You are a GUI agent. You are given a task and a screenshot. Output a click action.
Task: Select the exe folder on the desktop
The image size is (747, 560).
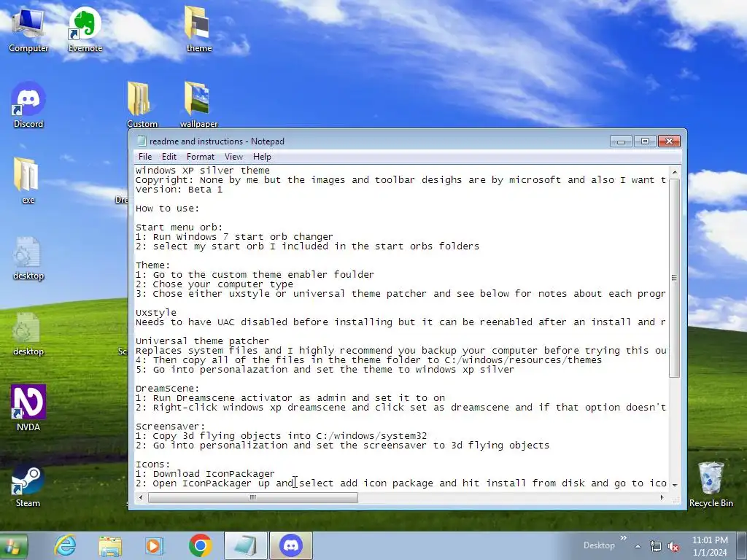click(x=28, y=181)
